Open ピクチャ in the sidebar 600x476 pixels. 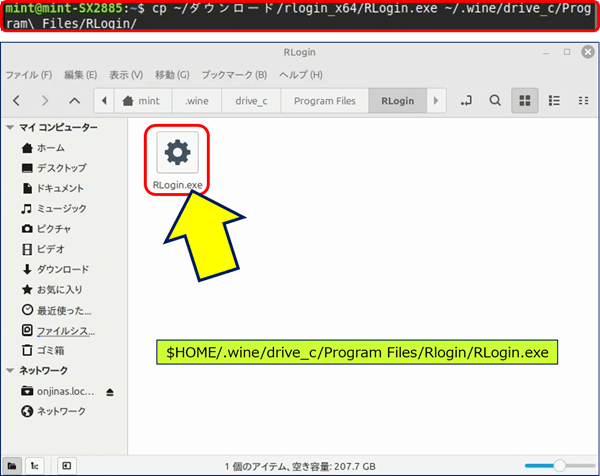coord(46,229)
